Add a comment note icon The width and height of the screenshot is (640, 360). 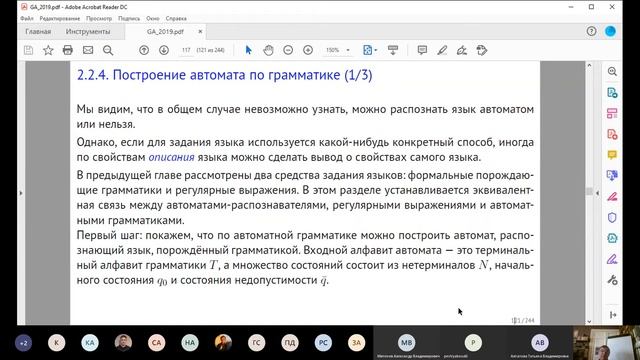click(422, 50)
